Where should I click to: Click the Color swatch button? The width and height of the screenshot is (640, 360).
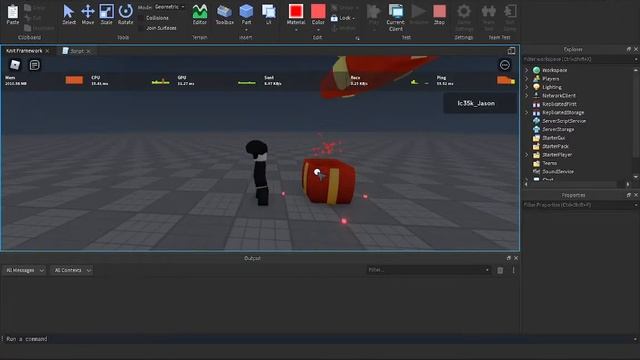click(x=318, y=11)
